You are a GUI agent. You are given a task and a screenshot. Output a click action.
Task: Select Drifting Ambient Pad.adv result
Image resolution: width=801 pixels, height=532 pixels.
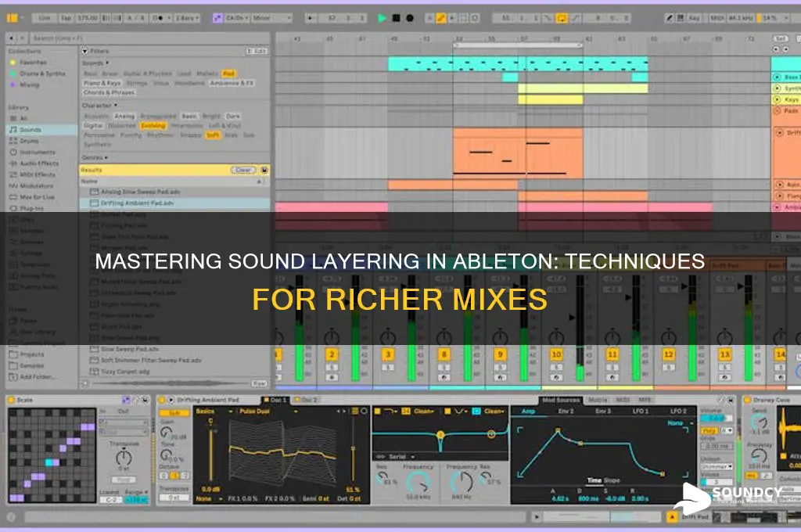coord(174,203)
